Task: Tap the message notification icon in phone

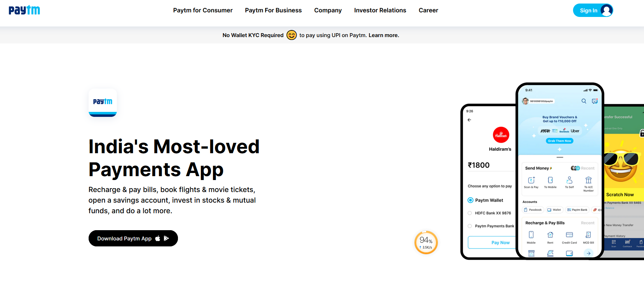Action: tap(595, 101)
